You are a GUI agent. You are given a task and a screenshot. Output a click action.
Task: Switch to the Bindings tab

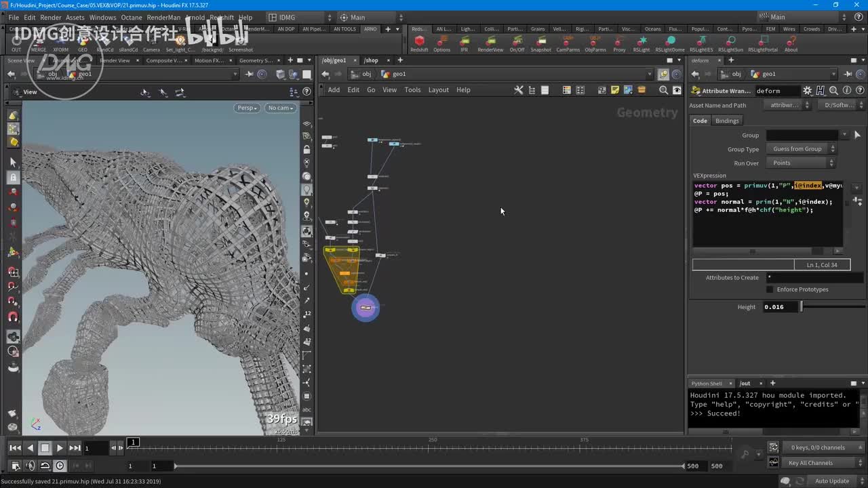(727, 121)
